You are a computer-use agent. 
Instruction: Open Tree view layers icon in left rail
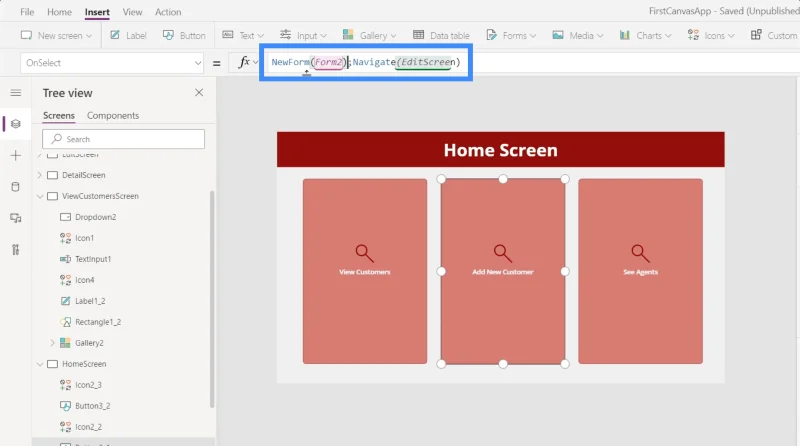[16, 124]
